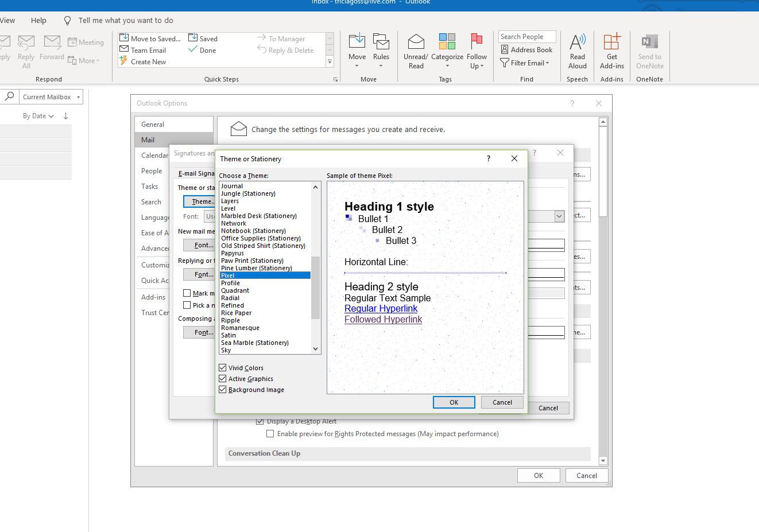This screenshot has height=532, width=759.
Task: Click the theme list scrollbar thumb
Action: [315, 288]
